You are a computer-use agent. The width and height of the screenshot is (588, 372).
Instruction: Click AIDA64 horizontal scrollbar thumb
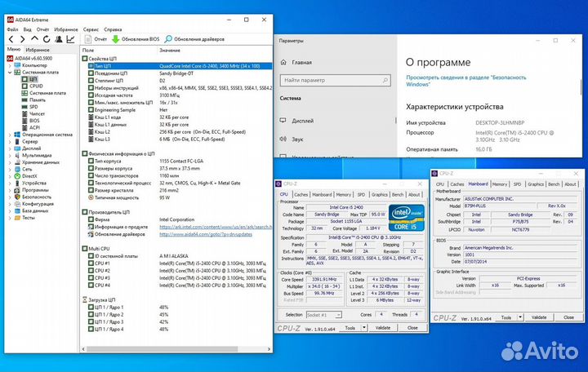pyautogui.click(x=162, y=349)
